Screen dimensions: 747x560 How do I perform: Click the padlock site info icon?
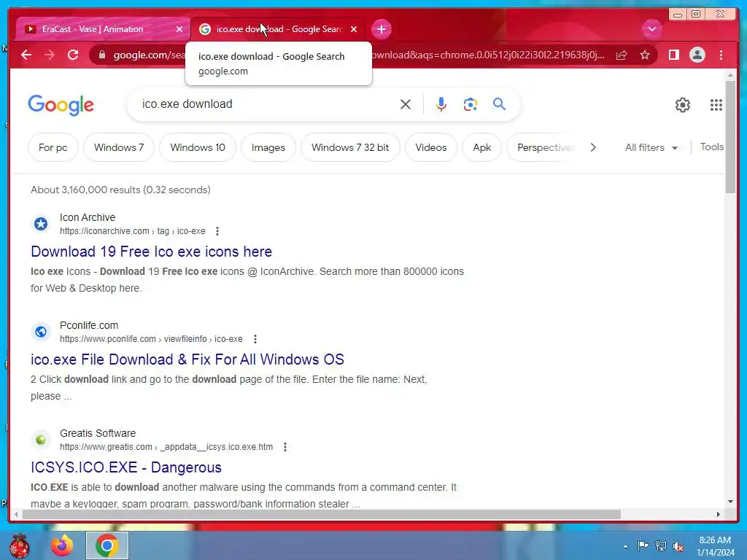click(101, 55)
